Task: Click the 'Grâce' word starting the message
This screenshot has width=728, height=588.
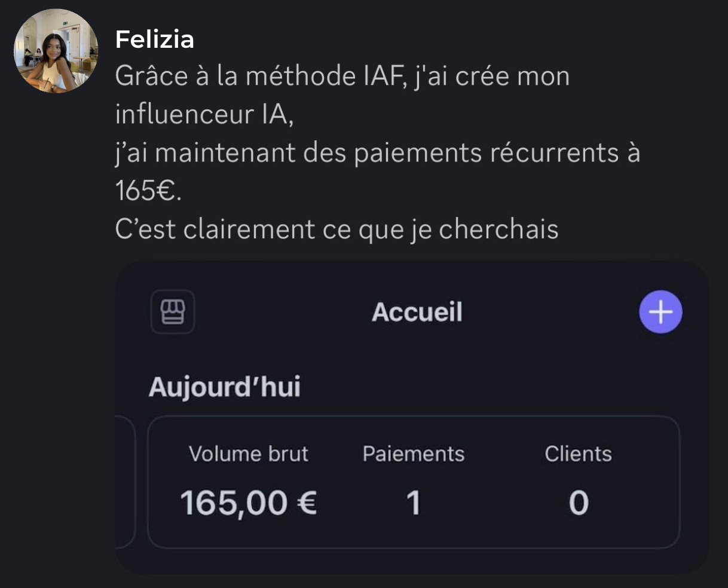Action: (151, 76)
